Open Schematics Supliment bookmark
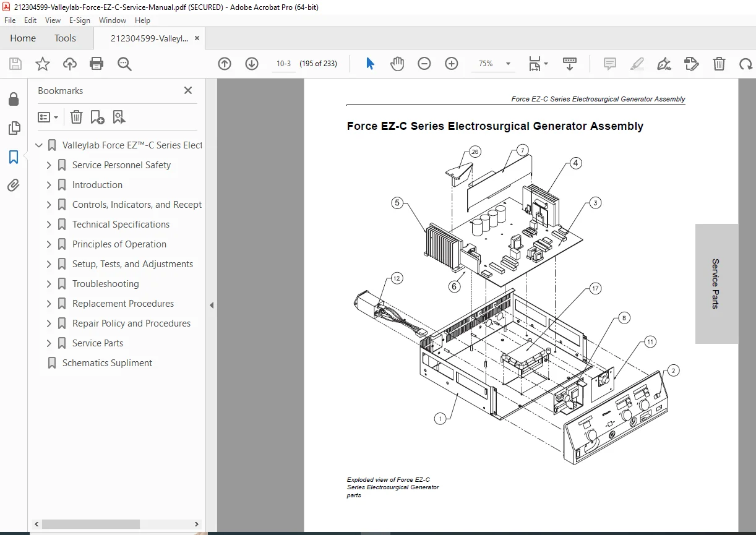The height and width of the screenshot is (535, 756). point(107,363)
